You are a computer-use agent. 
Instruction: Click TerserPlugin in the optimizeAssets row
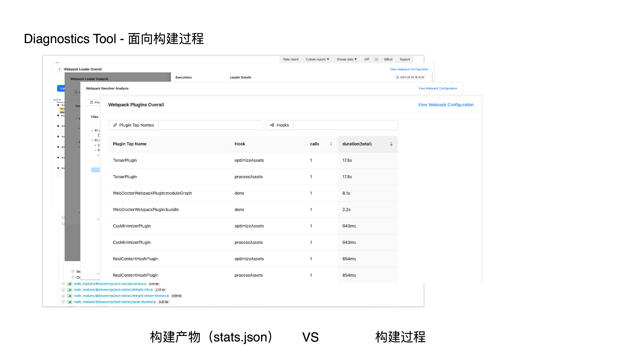click(125, 160)
